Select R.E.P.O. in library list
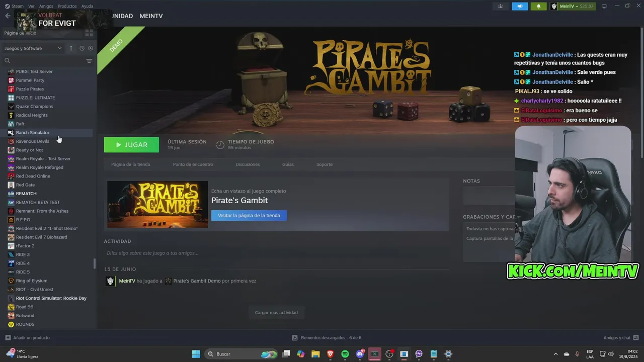Viewport: 644px width, 362px height. tap(23, 220)
